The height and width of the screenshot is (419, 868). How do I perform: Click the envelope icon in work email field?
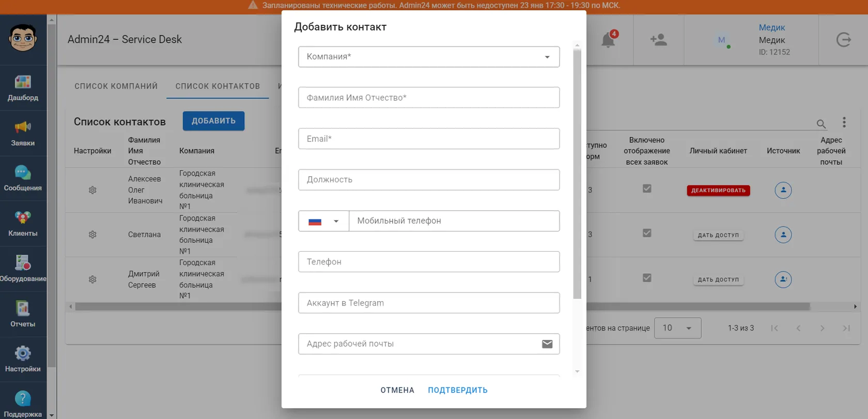coord(547,344)
